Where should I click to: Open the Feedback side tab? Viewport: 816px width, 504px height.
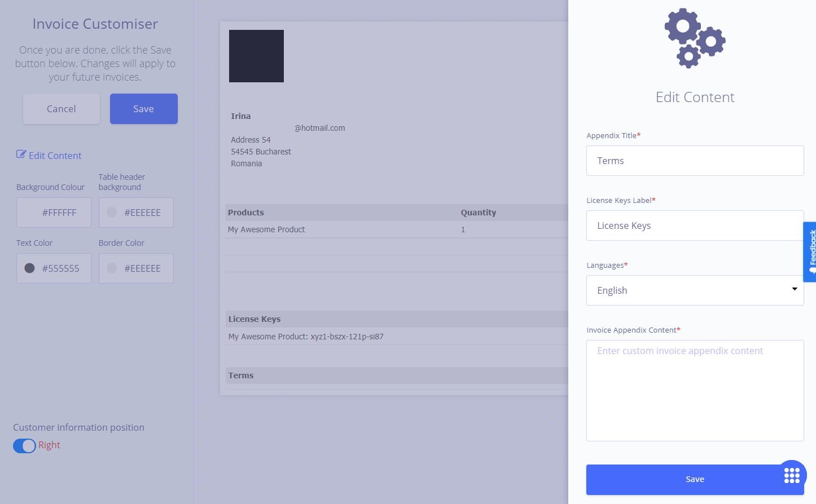810,252
